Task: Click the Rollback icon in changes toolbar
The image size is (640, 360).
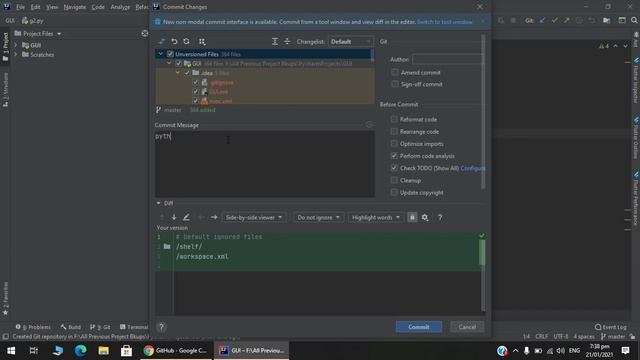Action: click(x=174, y=42)
